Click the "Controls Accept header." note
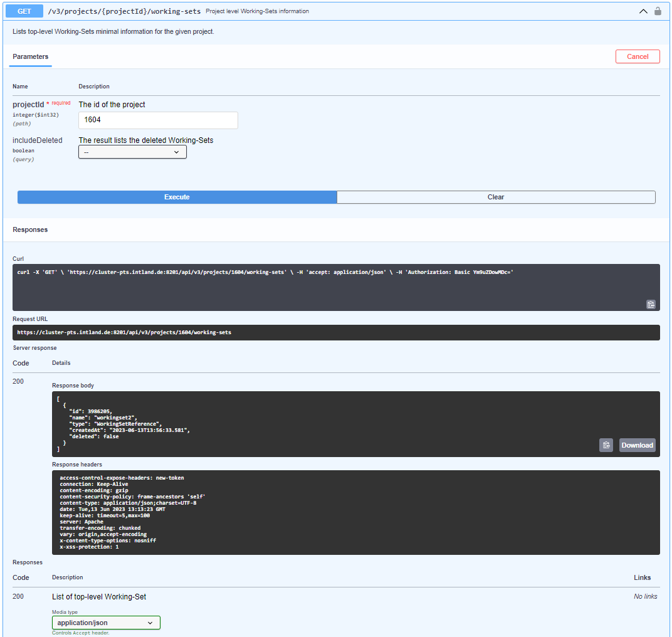 click(81, 633)
